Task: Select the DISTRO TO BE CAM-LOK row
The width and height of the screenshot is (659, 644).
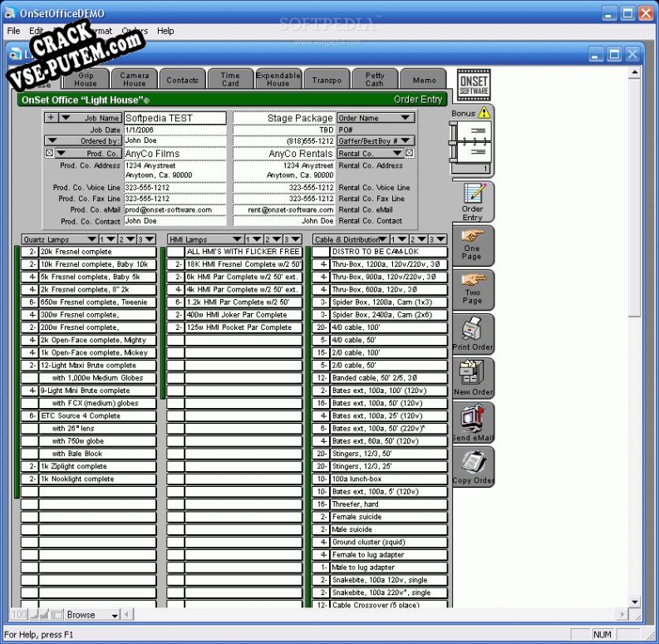Action: click(380, 252)
